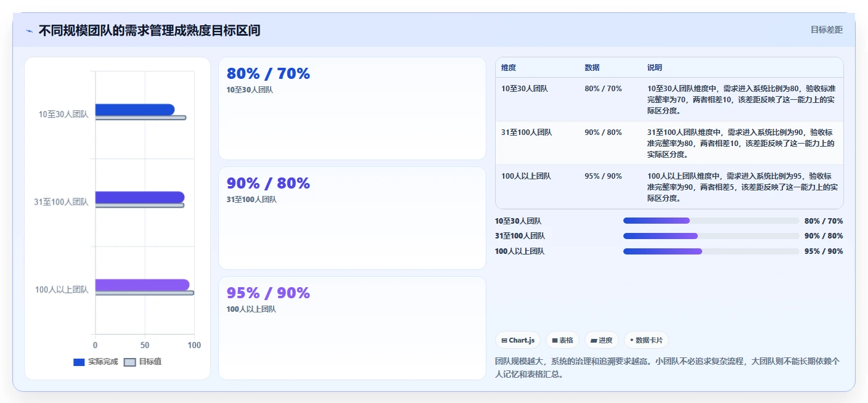Image resolution: width=868 pixels, height=403 pixels.
Task: Click the axis tick label 100
Action: [194, 345]
